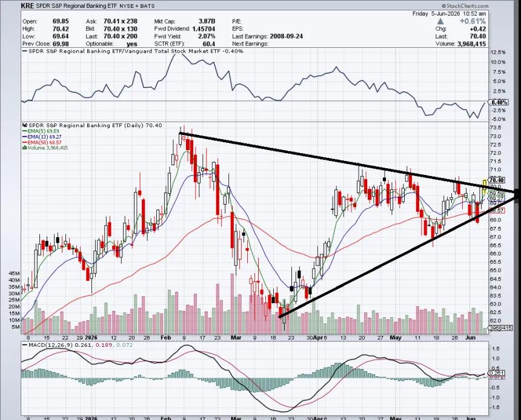This screenshot has width=521, height=420.
Task: Select the Prev Close value 69.98
Action: point(61,44)
